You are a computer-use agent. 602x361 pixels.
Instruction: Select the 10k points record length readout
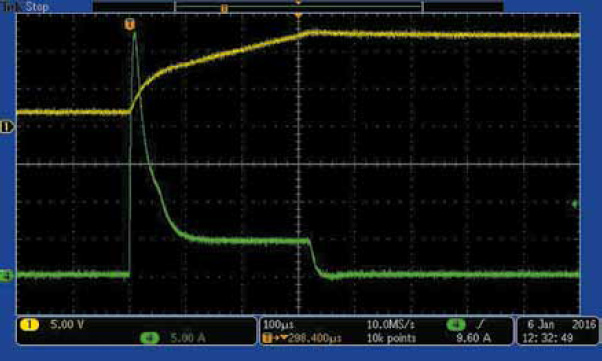pos(391,338)
